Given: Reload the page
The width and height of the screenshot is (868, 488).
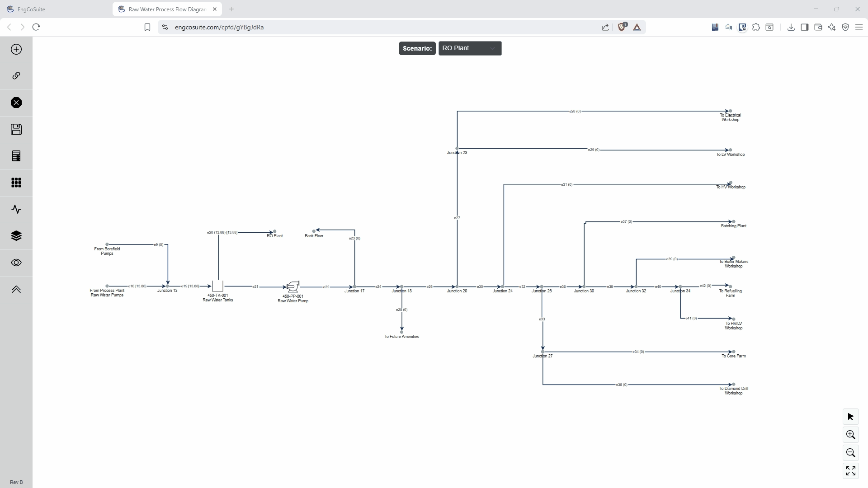Looking at the screenshot, I should pyautogui.click(x=36, y=27).
